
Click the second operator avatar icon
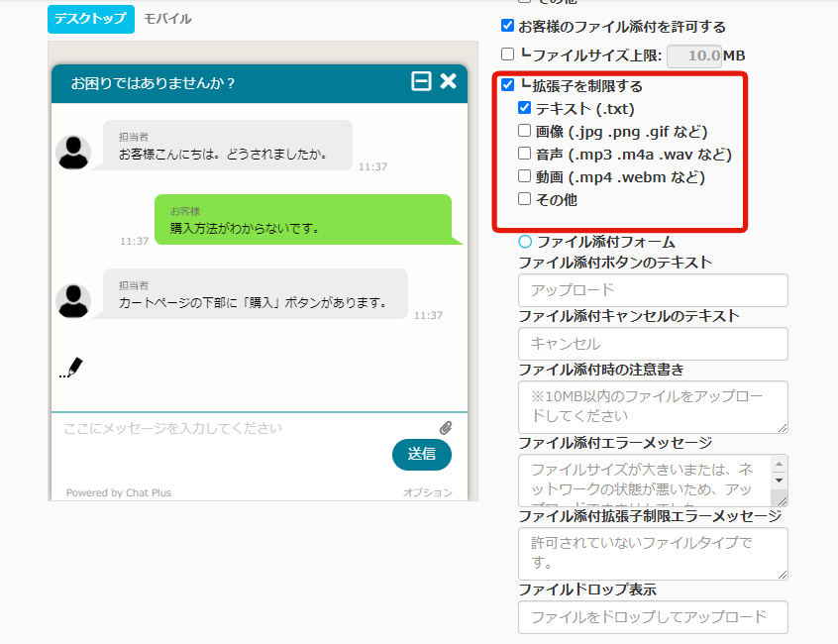73,300
